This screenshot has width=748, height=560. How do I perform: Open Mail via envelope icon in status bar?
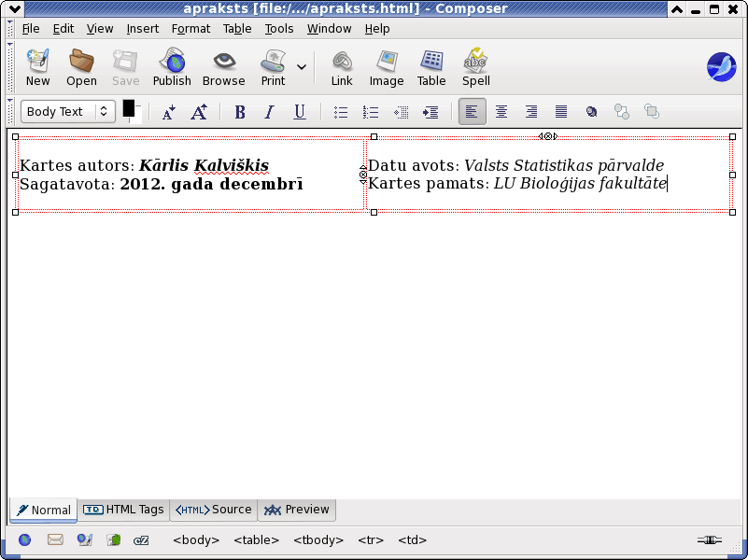coord(55,540)
